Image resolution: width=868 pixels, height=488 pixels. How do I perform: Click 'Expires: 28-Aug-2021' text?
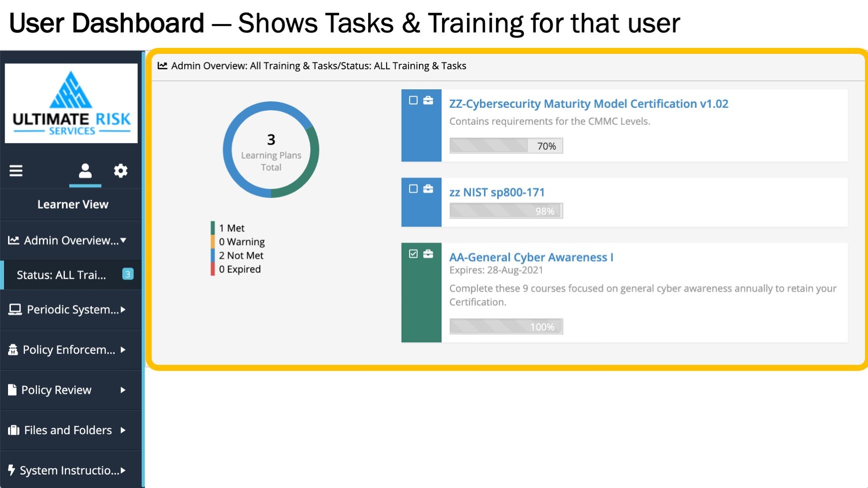tap(496, 270)
